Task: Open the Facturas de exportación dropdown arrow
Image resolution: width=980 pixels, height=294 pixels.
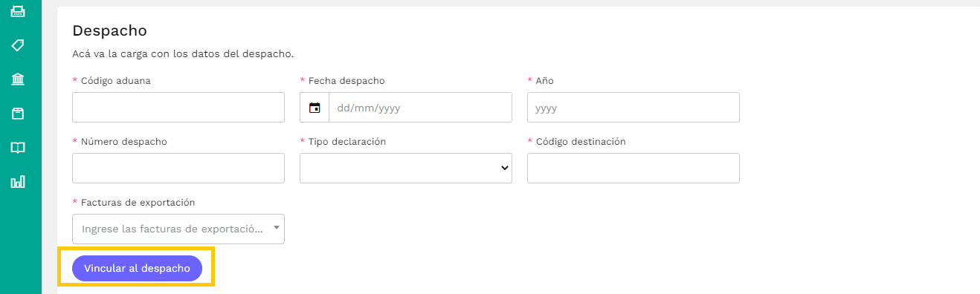Action: [277, 228]
